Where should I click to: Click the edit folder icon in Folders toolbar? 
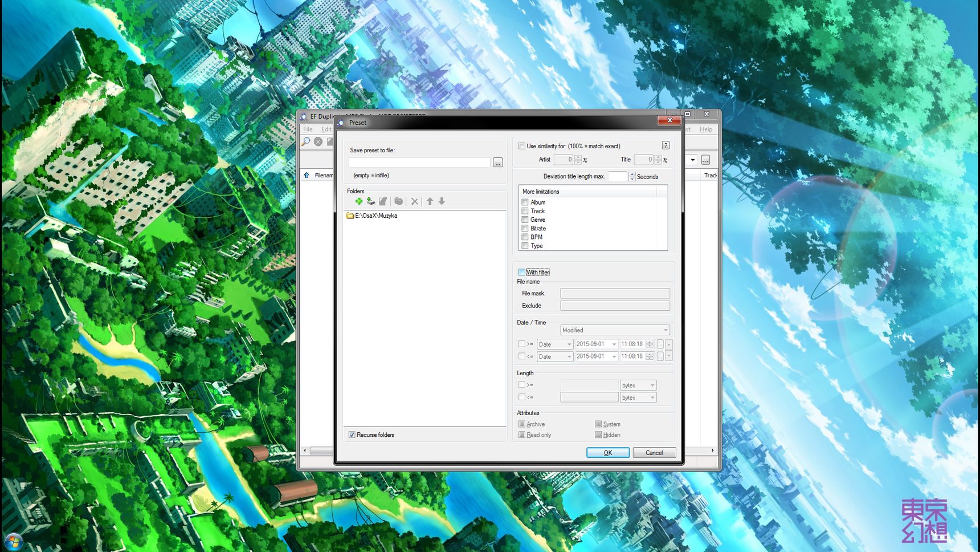click(x=383, y=201)
